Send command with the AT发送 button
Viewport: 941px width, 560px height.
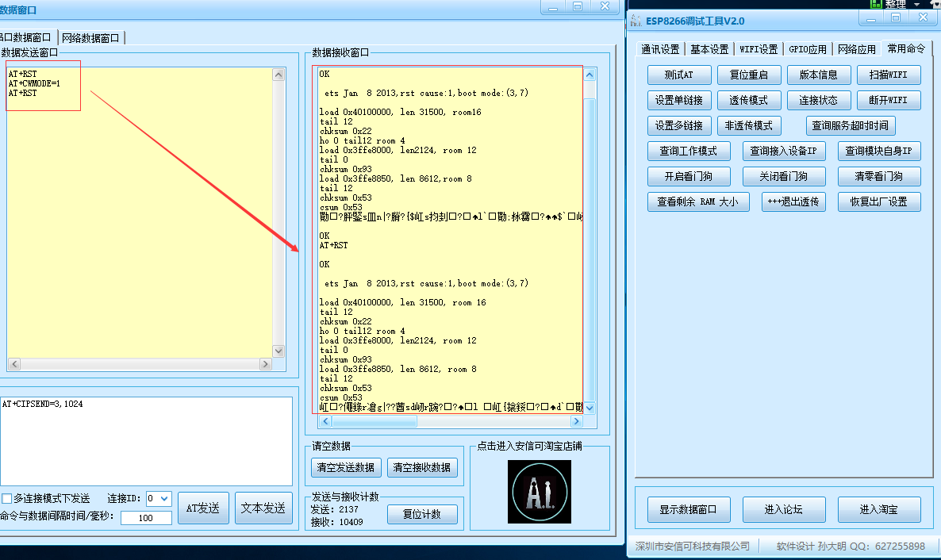pyautogui.click(x=203, y=508)
